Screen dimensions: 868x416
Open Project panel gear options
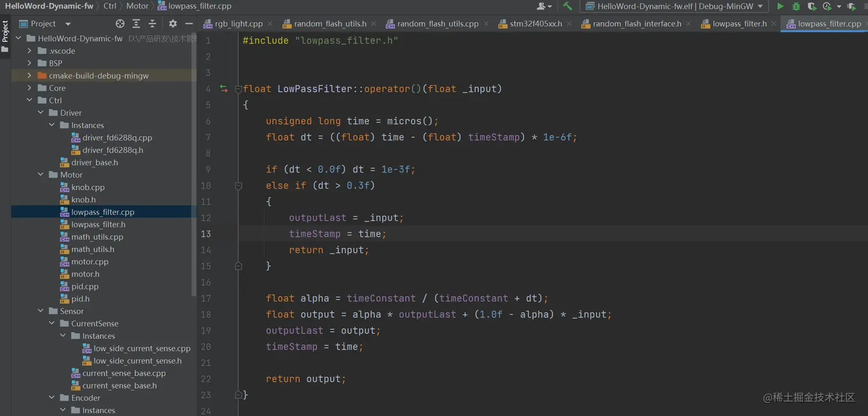coord(173,24)
